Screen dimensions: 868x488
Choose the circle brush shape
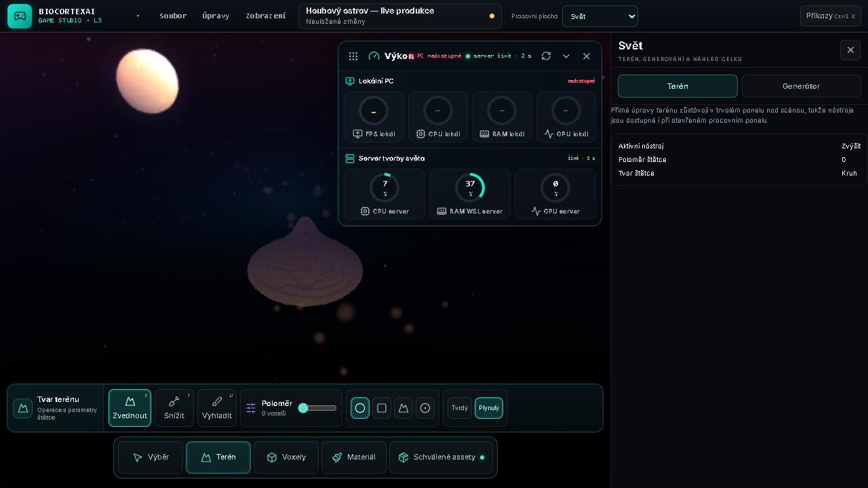360,408
